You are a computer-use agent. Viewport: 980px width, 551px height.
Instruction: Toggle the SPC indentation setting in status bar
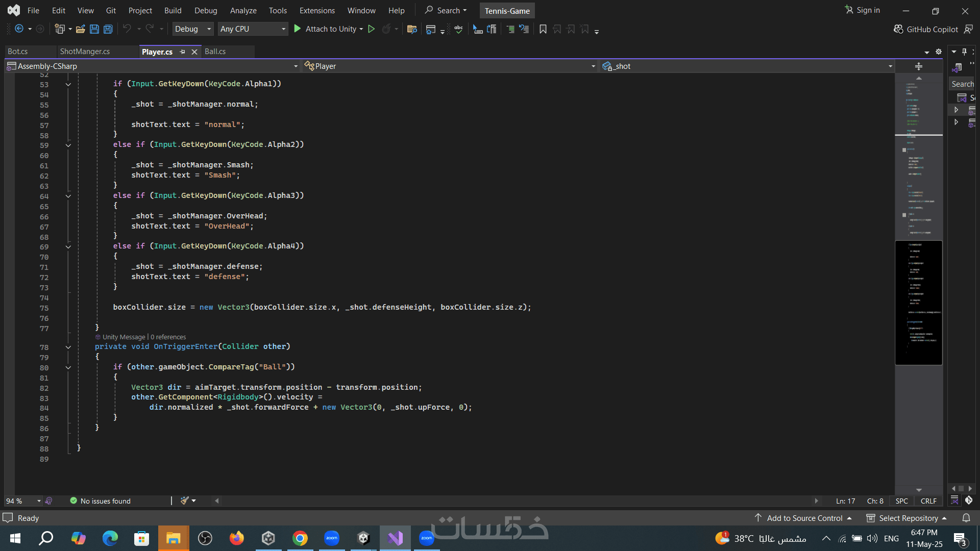click(x=901, y=501)
